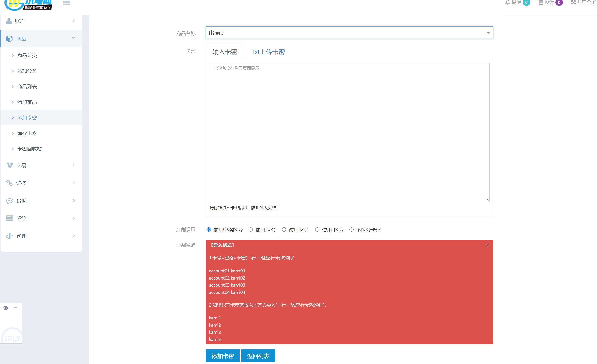Open the 商品名称 dropdown showing 比特币
Screen dimensions: 597x364
(x=349, y=33)
